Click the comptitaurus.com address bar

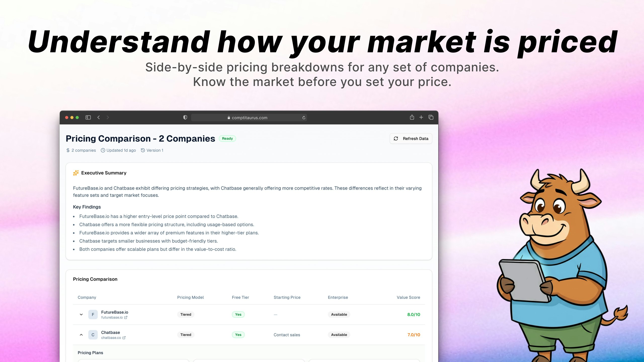[249, 117]
